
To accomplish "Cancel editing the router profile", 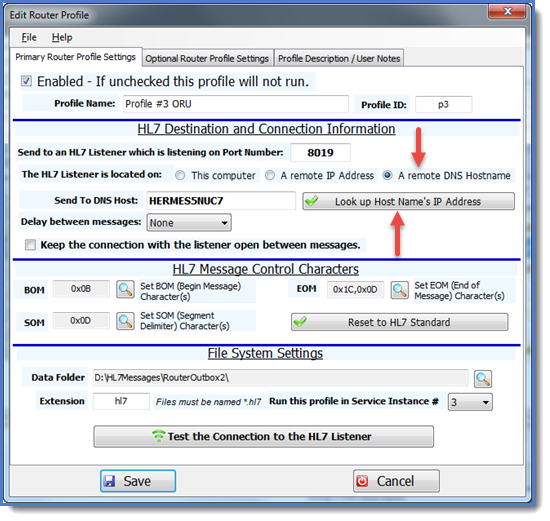I will tap(396, 481).
